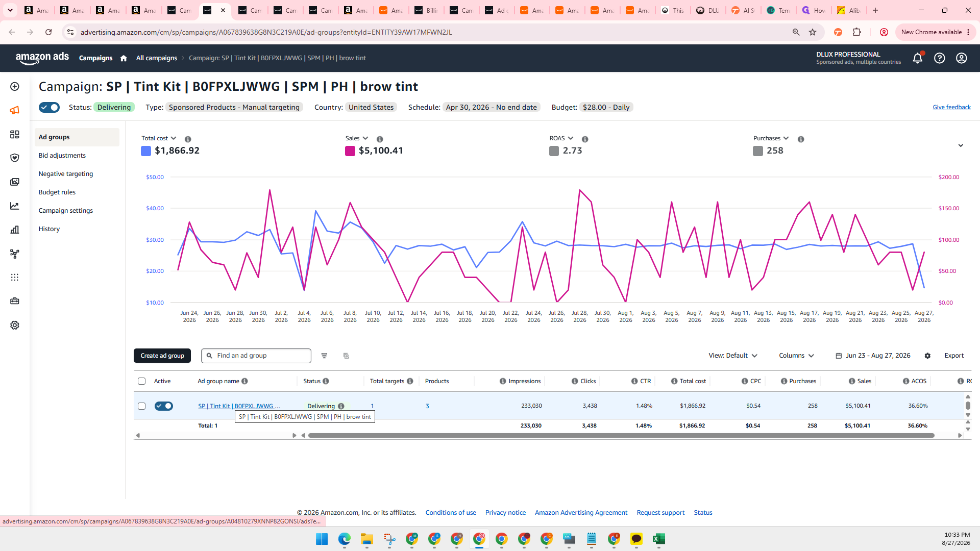Click the node graph icon in sidebar

(x=15, y=254)
